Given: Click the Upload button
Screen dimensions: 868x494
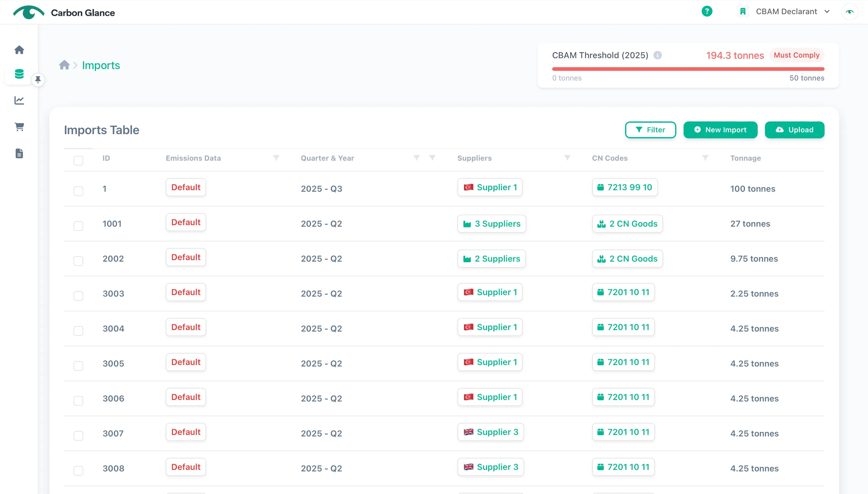Looking at the screenshot, I should pyautogui.click(x=794, y=130).
